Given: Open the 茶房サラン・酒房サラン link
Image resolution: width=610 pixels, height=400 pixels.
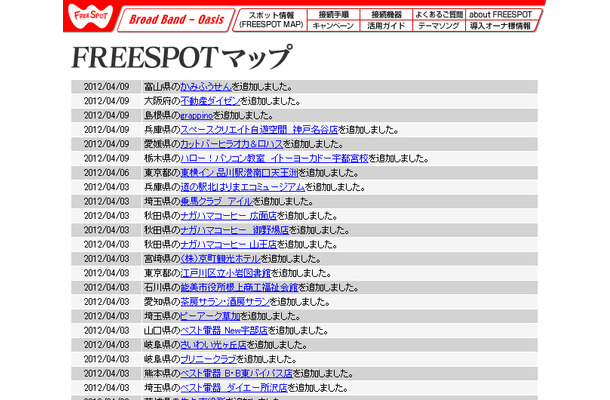Looking at the screenshot, I should tap(225, 302).
